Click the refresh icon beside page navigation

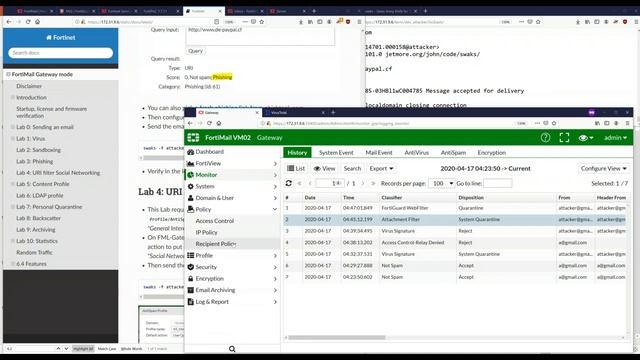(289, 183)
